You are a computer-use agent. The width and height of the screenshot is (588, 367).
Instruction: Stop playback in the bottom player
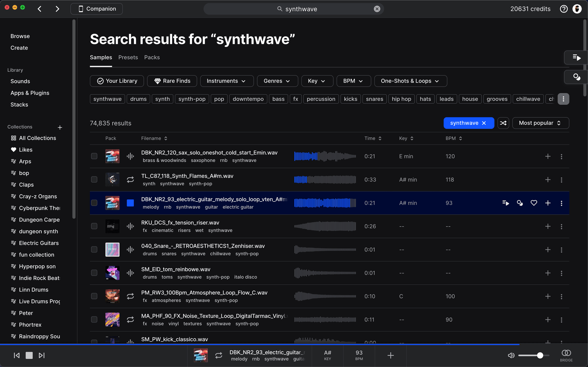pos(29,355)
